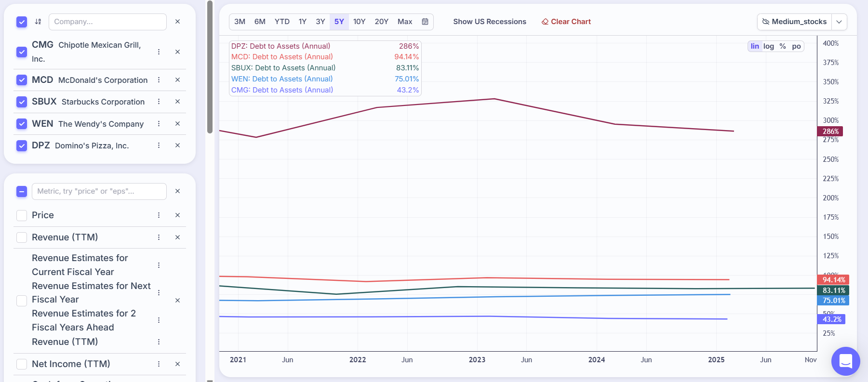Image resolution: width=868 pixels, height=382 pixels.
Task: Click DPZ 286% axis value label
Action: pos(830,132)
